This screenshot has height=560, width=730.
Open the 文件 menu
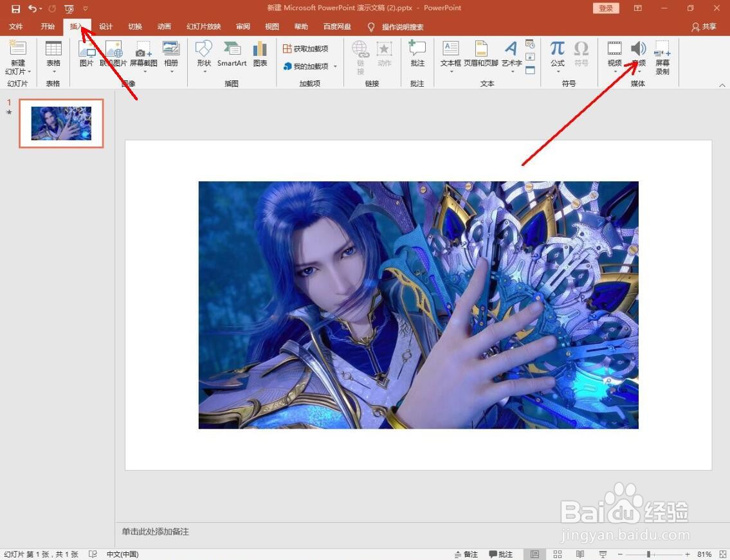click(x=16, y=26)
